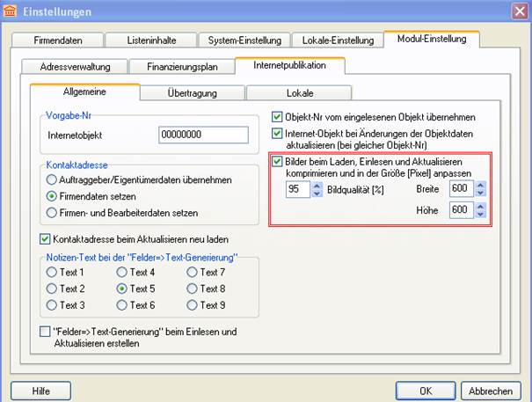Select the Text 9 radio button
Screen dimensions: 532x402
[206, 305]
